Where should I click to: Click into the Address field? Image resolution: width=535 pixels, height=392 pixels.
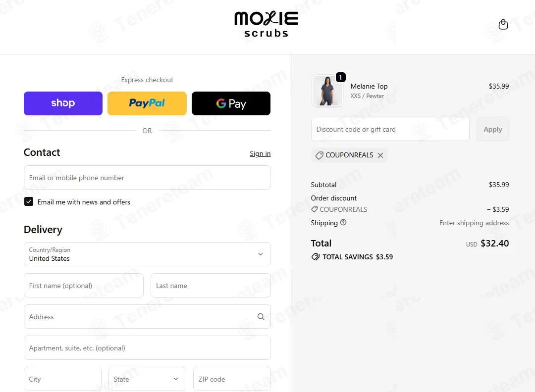click(x=148, y=317)
